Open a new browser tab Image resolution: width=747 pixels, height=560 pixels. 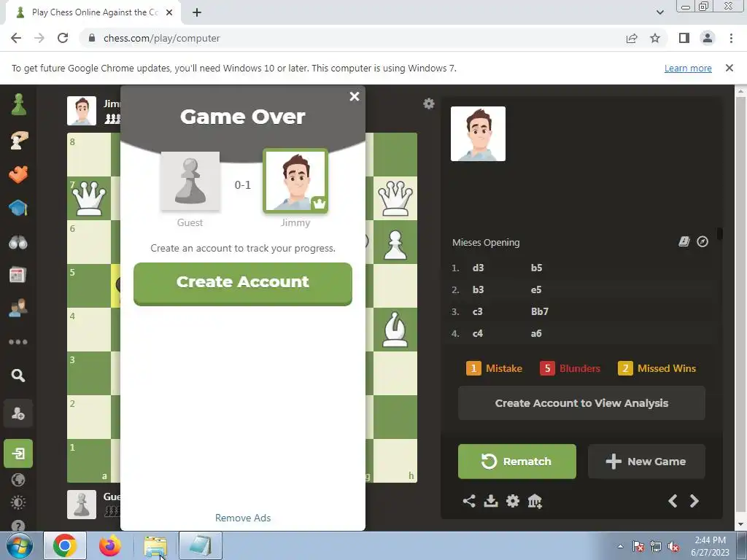(197, 12)
